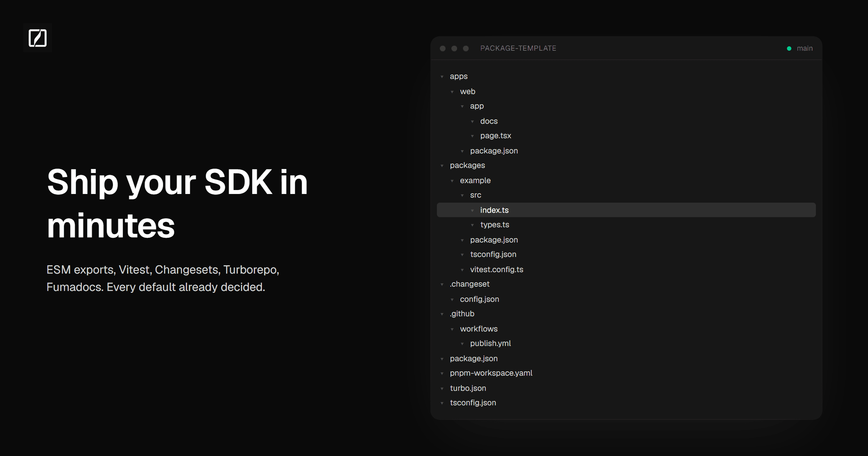Open tsconfig.json below turbo.json

(473, 403)
